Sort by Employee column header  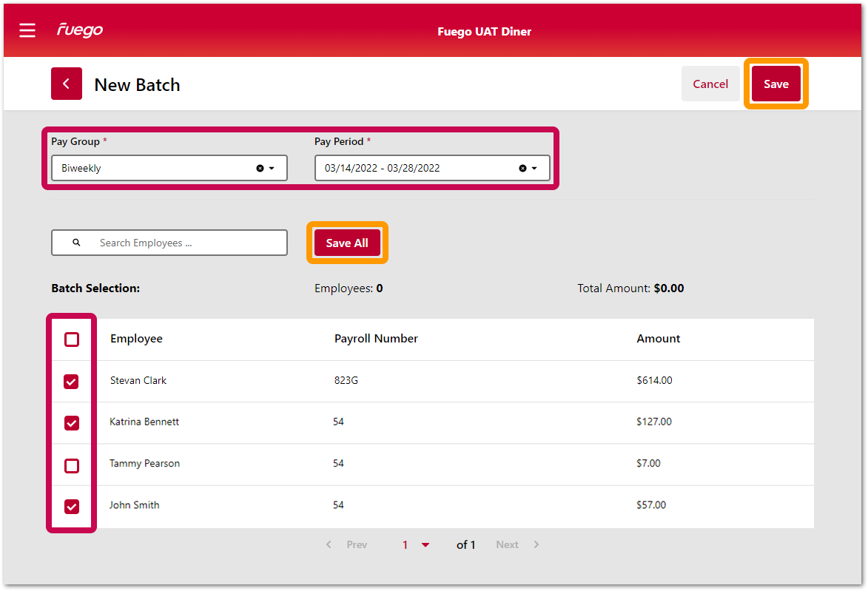point(136,339)
